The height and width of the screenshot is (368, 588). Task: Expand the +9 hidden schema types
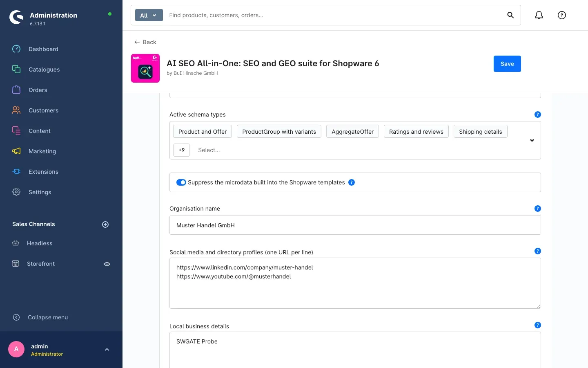click(x=182, y=150)
